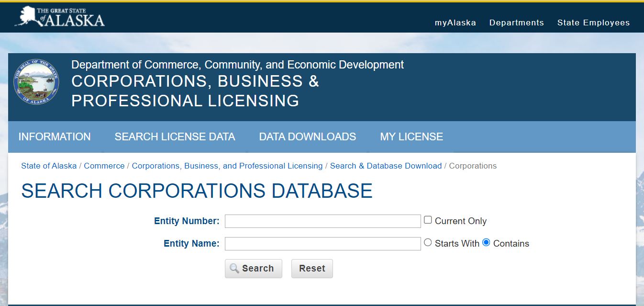Open the INFORMATION menu

pyautogui.click(x=55, y=137)
